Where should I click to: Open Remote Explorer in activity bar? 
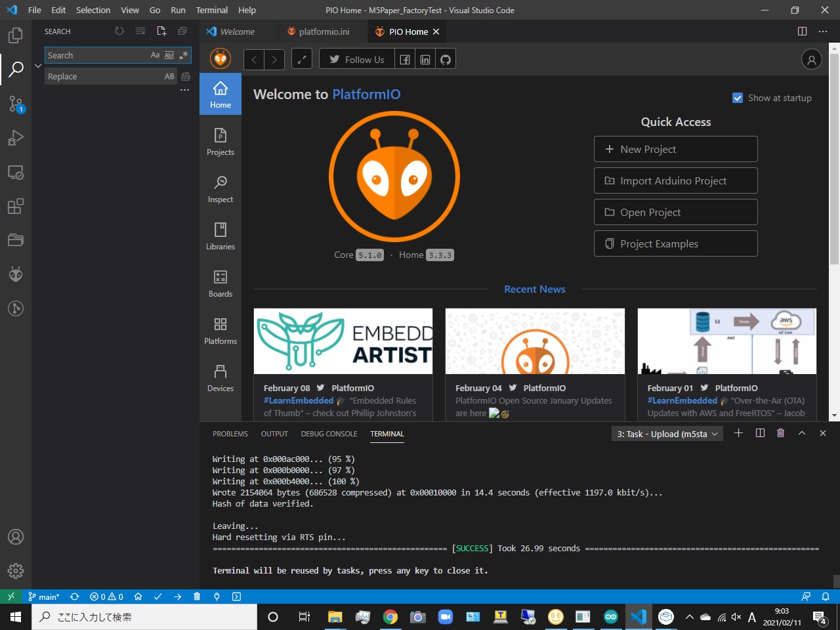(x=16, y=172)
